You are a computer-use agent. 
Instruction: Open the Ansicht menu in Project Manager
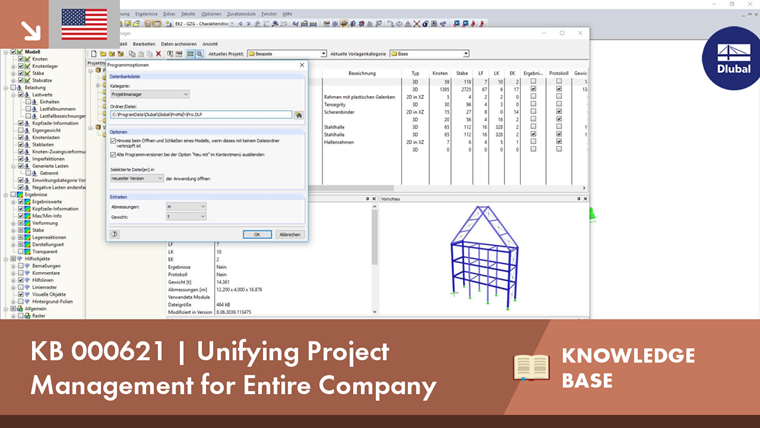[x=210, y=44]
